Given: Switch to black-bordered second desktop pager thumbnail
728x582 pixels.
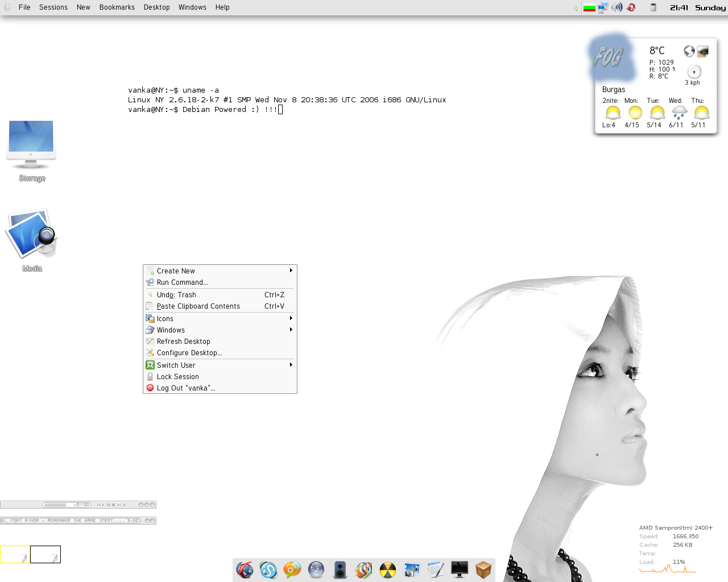Looking at the screenshot, I should [x=45, y=554].
